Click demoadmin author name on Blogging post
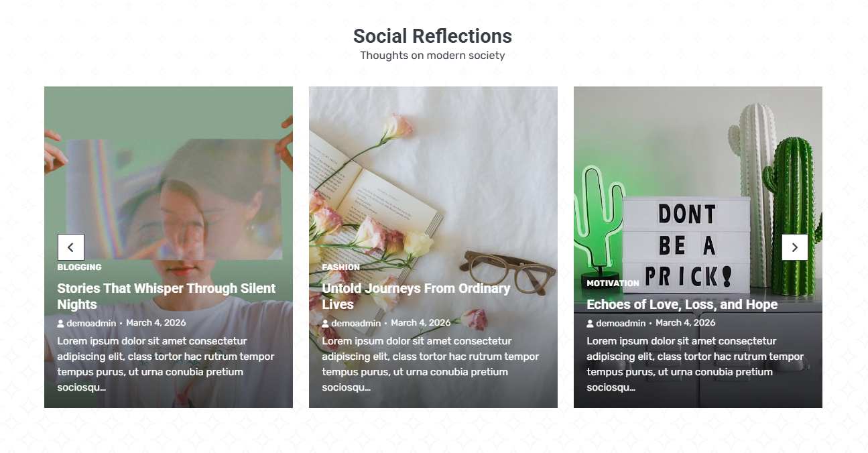Viewport: 868px width, 453px height. (x=91, y=324)
